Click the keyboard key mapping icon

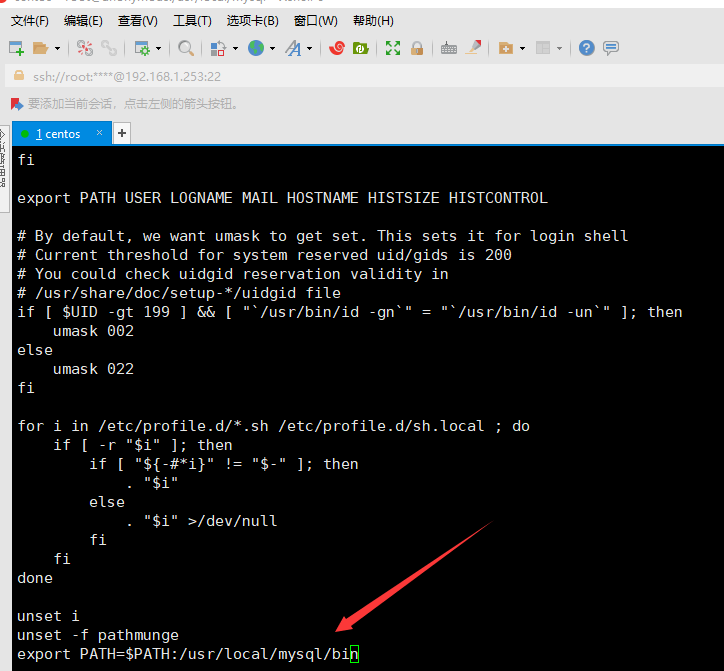[x=449, y=48]
